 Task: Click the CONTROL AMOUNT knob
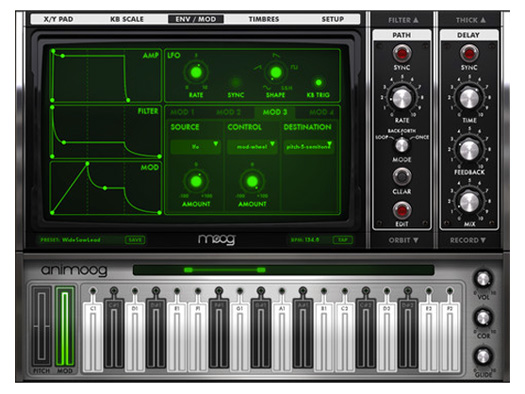252,181
